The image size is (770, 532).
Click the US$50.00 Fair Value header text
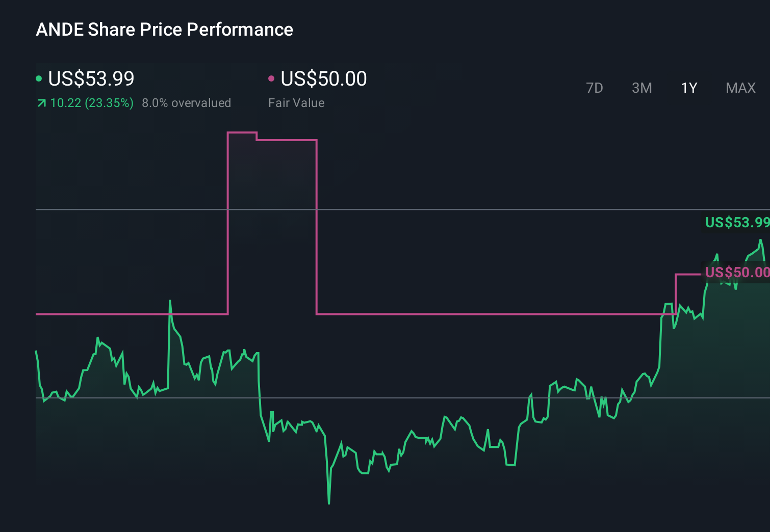coord(323,79)
